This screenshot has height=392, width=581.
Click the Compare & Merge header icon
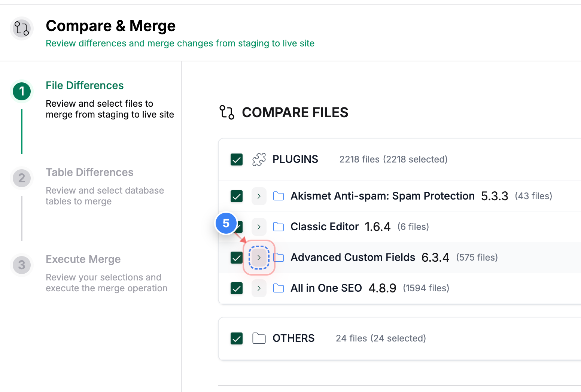(x=21, y=28)
